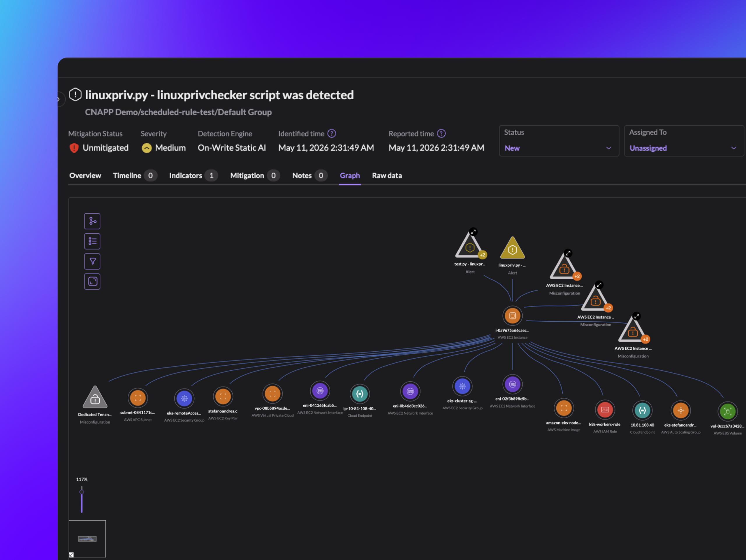Click the Identified time help icon

click(332, 133)
